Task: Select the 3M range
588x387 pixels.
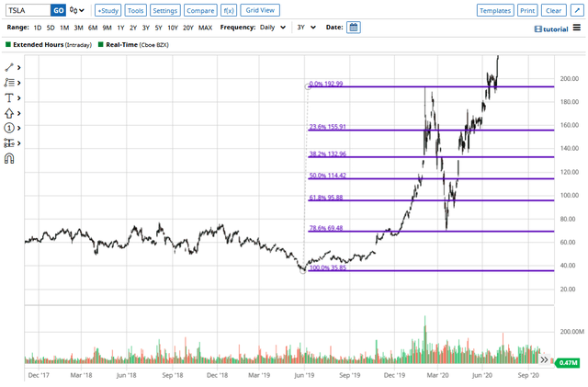Action: click(x=78, y=28)
